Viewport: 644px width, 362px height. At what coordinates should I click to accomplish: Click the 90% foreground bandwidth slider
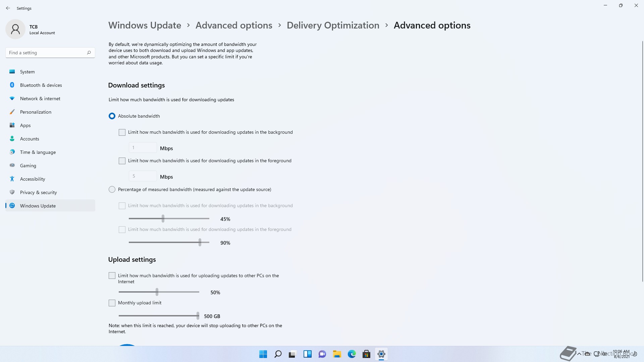point(169,242)
